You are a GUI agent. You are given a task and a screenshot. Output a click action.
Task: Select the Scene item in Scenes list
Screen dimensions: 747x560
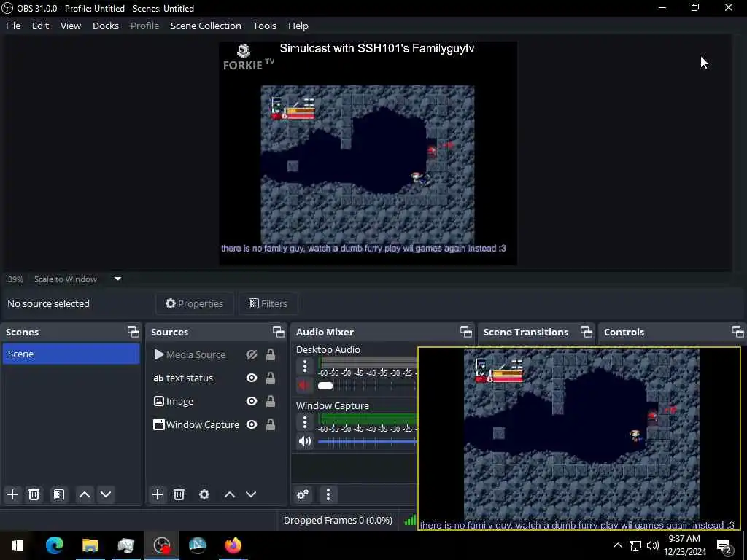71,354
